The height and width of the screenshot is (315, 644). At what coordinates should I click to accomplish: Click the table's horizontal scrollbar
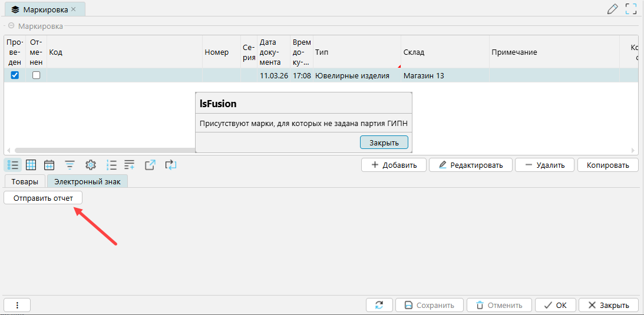[x=106, y=151]
